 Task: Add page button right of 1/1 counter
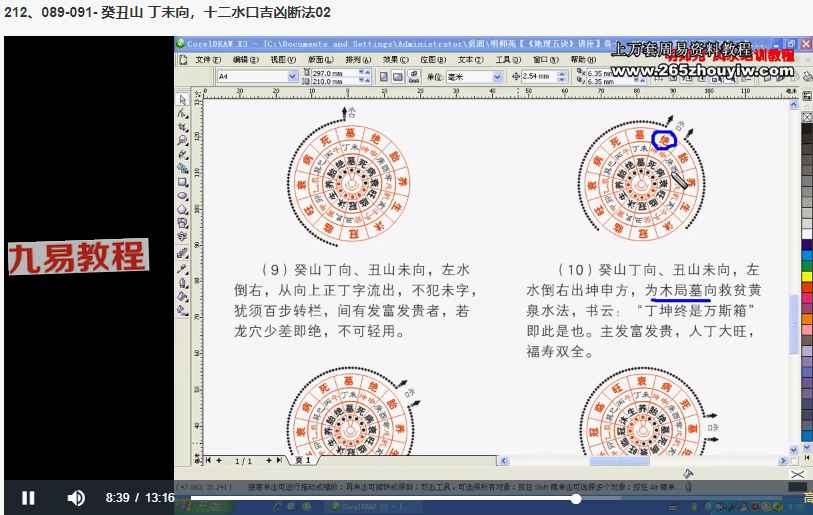click(269, 460)
